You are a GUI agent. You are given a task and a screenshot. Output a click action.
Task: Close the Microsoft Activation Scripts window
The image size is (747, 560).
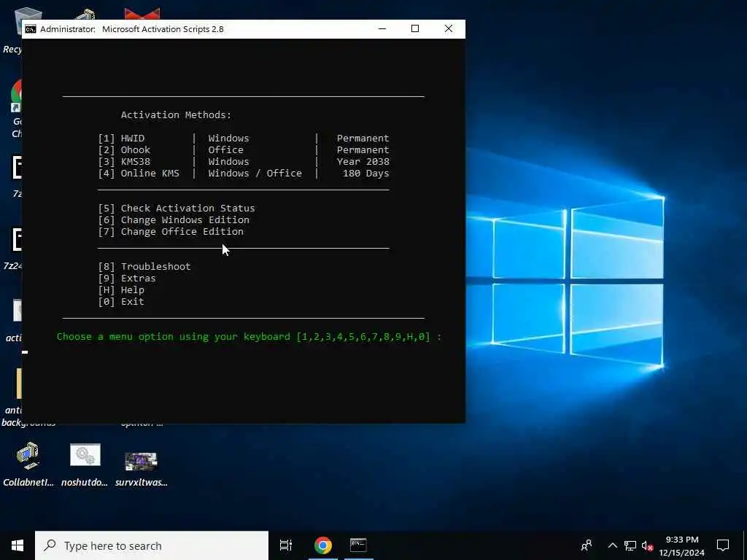pyautogui.click(x=449, y=28)
